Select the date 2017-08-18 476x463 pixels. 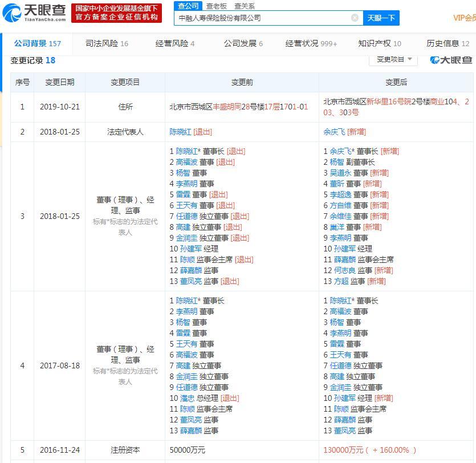point(59,365)
